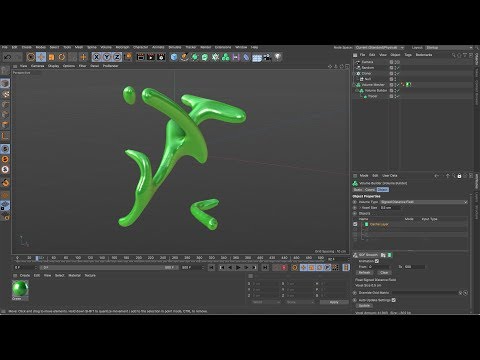Activate the Move tool
Image resolution: width=480 pixels, height=360 pixels.
[41, 57]
